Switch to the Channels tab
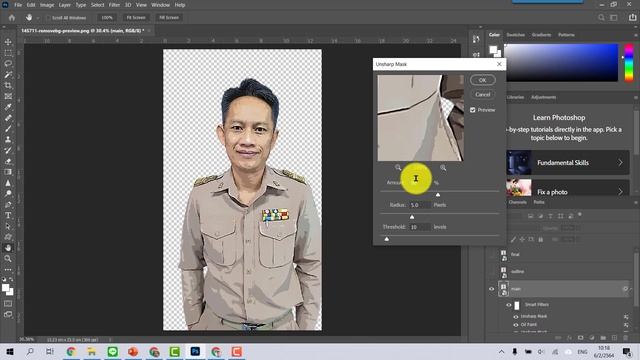Image resolution: width=640 pixels, height=360 pixels. (x=518, y=202)
